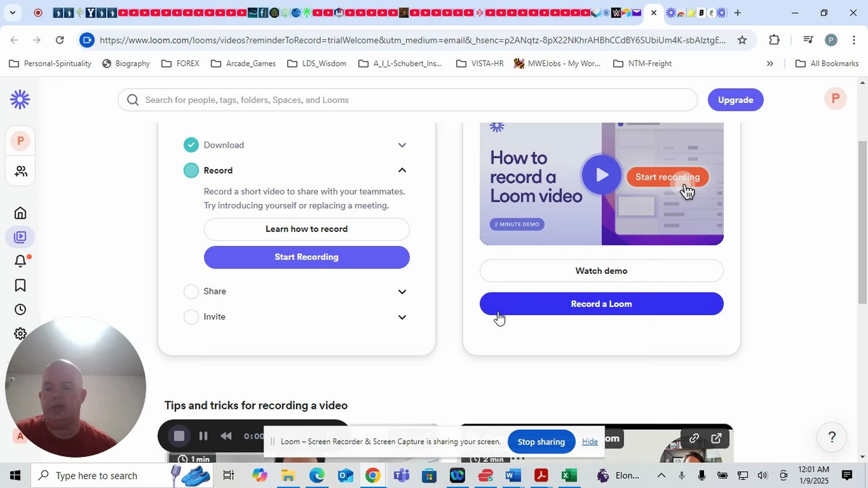Click the Record a Loom button
This screenshot has width=868, height=488.
[601, 304]
